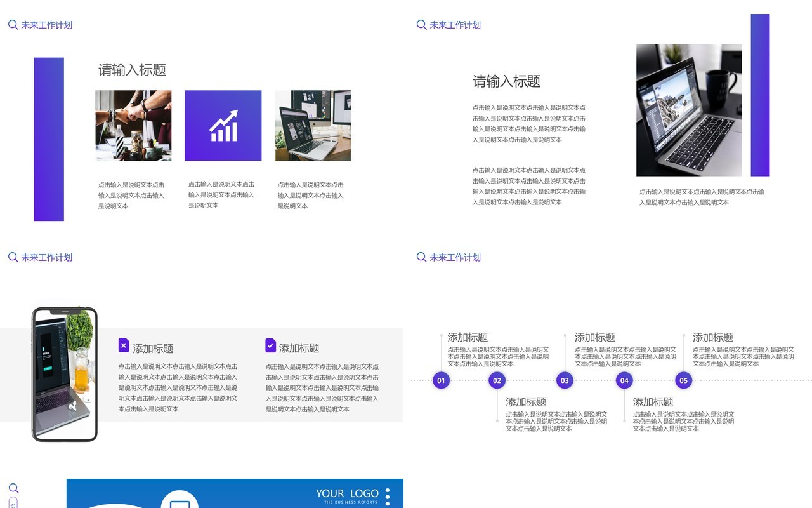Click THE BUSINESS REPORTS tagline on the blue banner
The width and height of the screenshot is (812, 508).
[351, 502]
